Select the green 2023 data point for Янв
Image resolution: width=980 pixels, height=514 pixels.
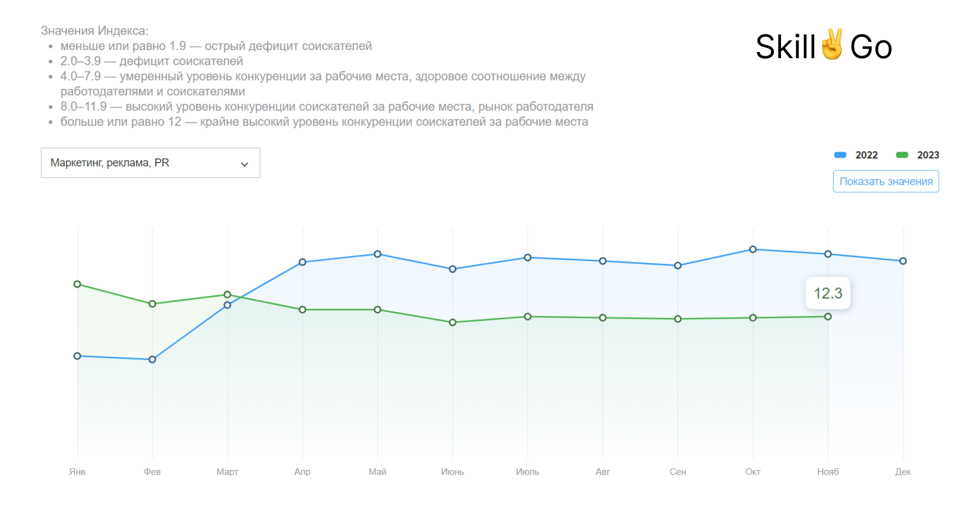point(78,284)
